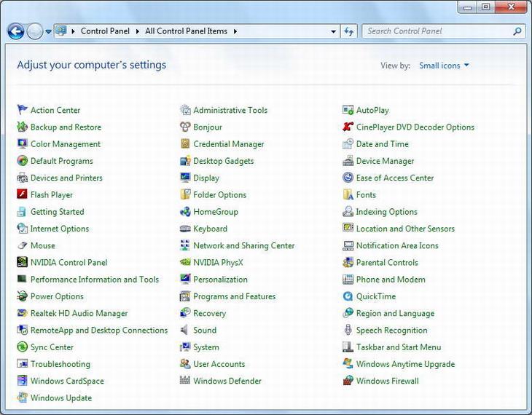Open Performance Information and Tools link

tap(95, 280)
